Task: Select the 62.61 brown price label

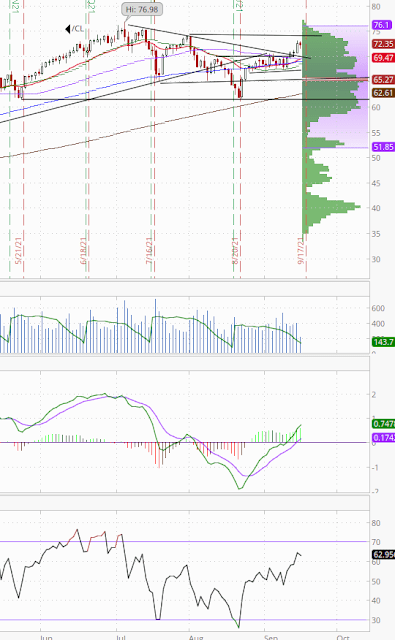Action: [x=383, y=93]
